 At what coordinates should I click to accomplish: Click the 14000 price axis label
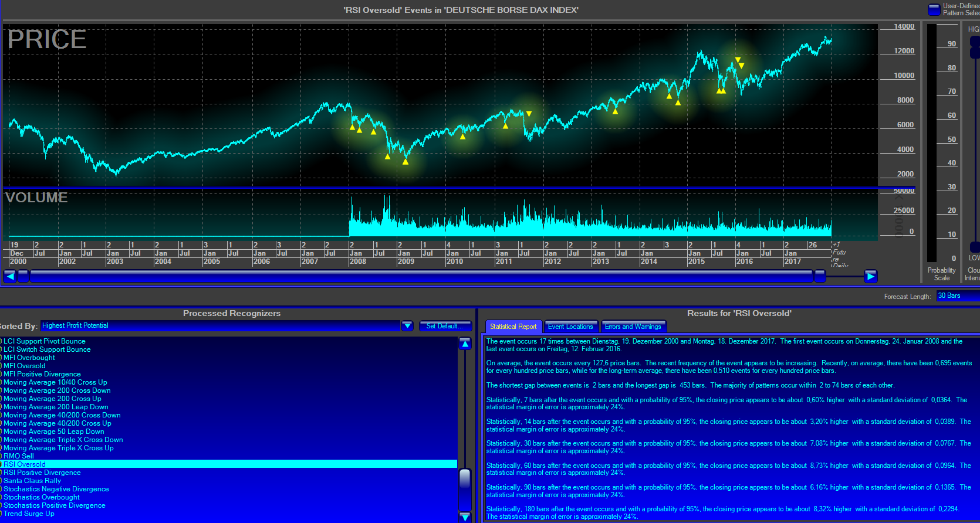pyautogui.click(x=904, y=26)
